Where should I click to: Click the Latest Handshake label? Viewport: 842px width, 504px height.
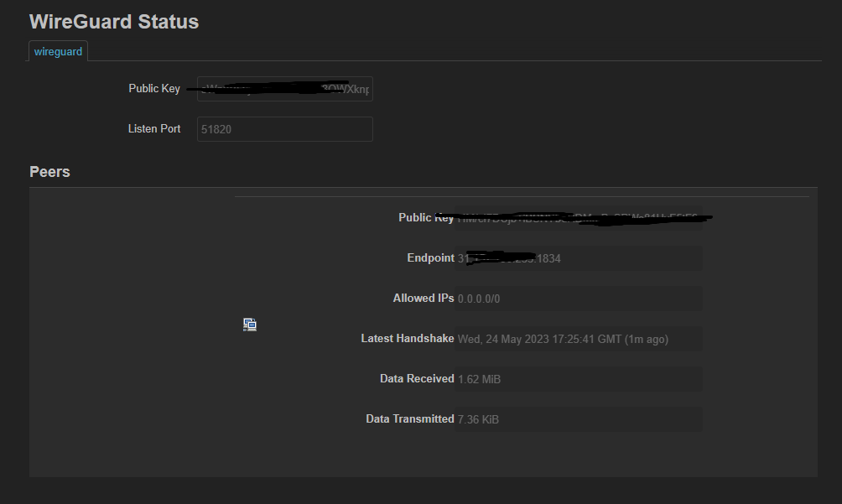pos(407,338)
